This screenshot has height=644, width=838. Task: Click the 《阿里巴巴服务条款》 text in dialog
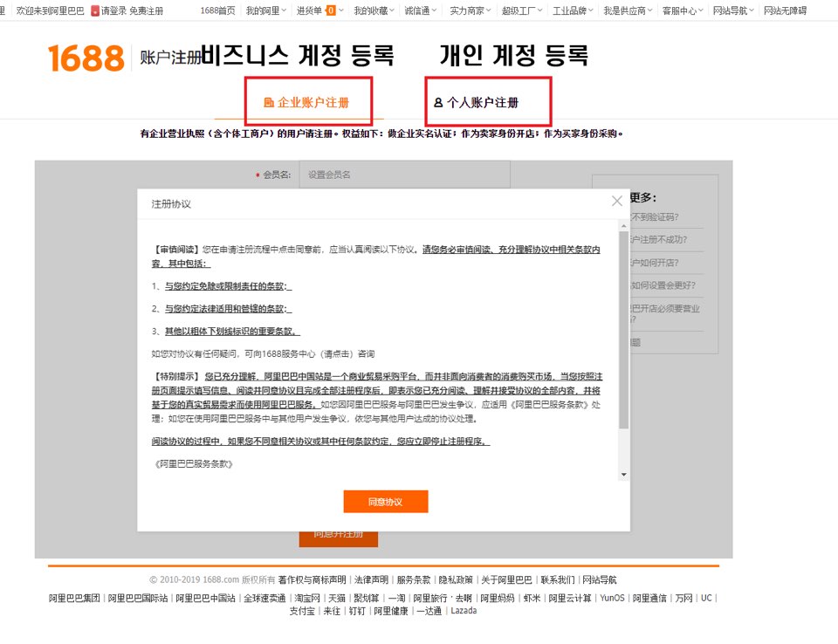point(194,464)
